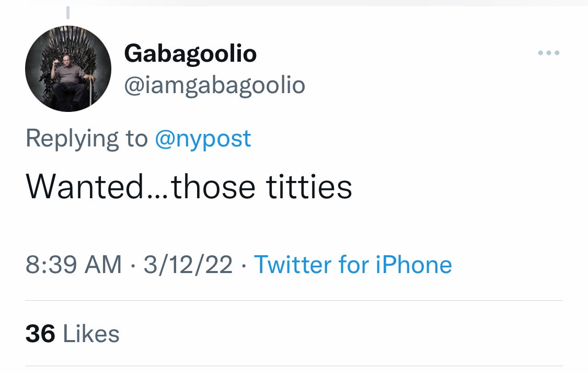The height and width of the screenshot is (374, 588).
Task: Click the Twitter for iPhone source link
Action: [353, 264]
